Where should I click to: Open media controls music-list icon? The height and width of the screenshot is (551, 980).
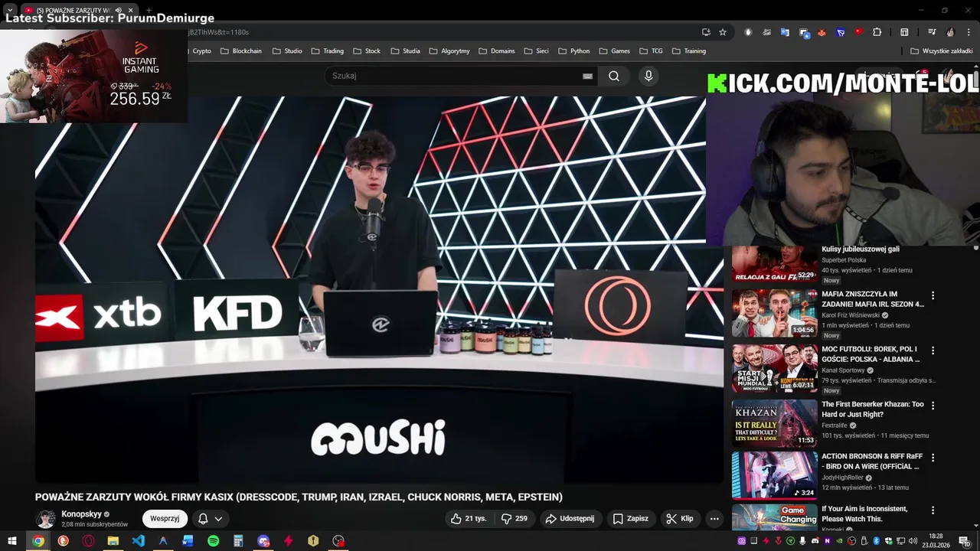(932, 32)
